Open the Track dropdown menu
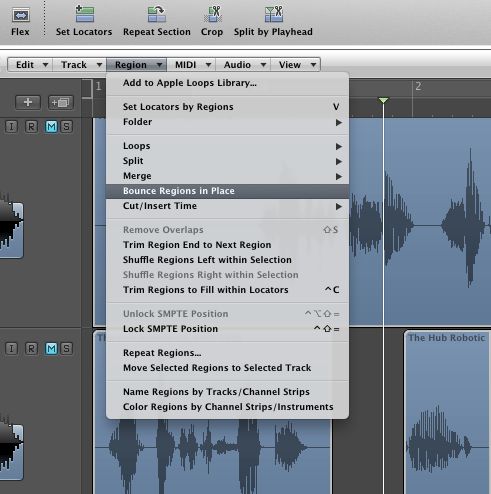The height and width of the screenshot is (494, 491). 79,64
